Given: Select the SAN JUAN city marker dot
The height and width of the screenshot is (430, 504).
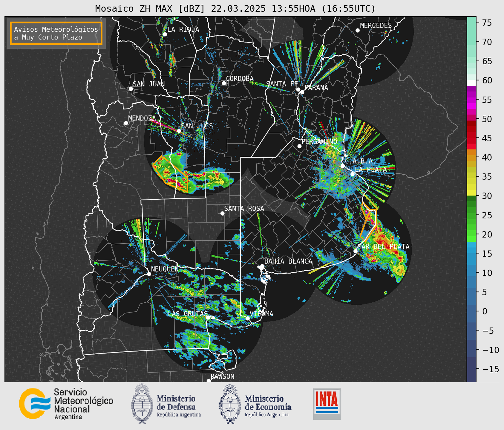Looking at the screenshot, I should coord(131,89).
